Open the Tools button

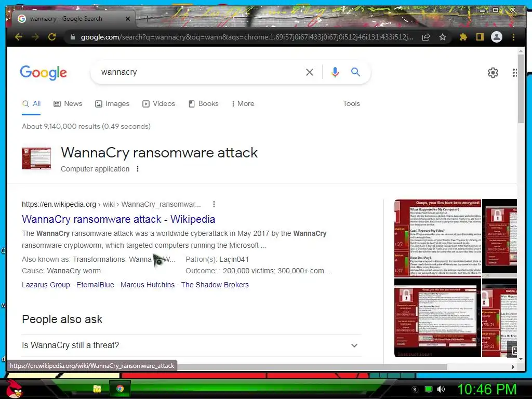point(351,104)
